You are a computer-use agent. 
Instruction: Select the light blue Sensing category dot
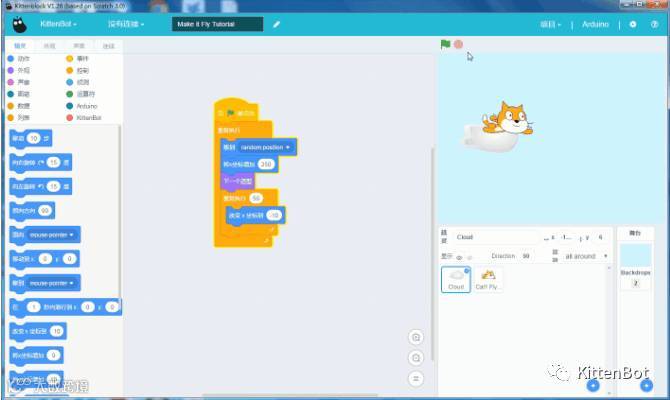point(70,82)
